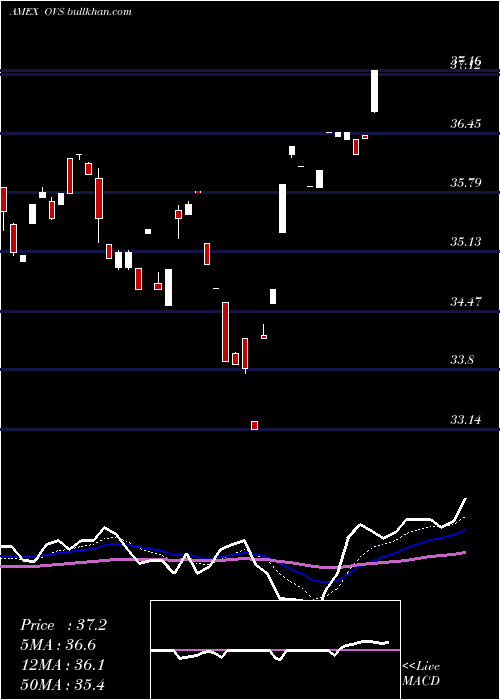Image resolution: width=500 pixels, height=700 pixels.
Task: Click inside the MACD inset panel
Action: click(x=275, y=650)
